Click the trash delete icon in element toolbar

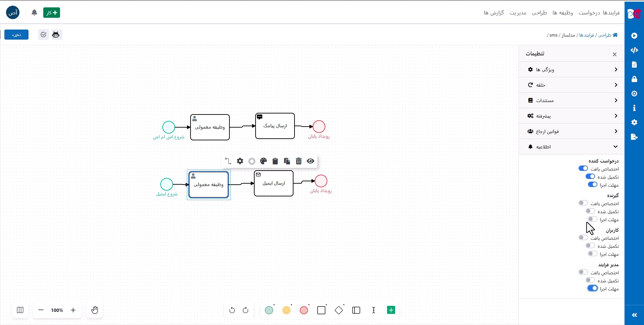click(299, 161)
